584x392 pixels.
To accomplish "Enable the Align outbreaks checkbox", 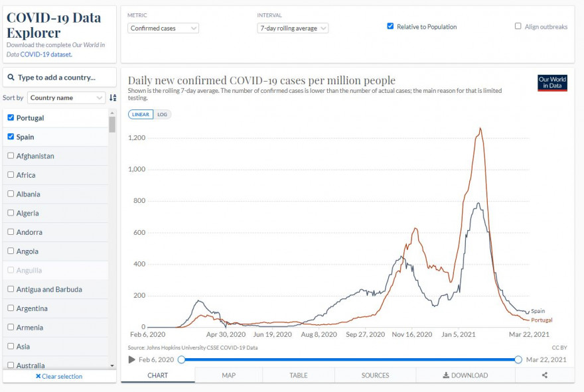I will click(x=518, y=26).
